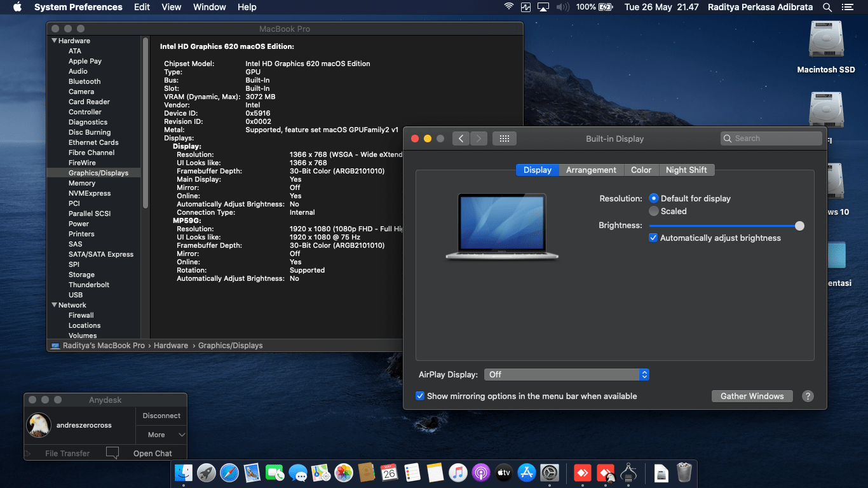Open Notes from the dock
Image resolution: width=868 pixels, height=488 pixels.
pyautogui.click(x=435, y=473)
